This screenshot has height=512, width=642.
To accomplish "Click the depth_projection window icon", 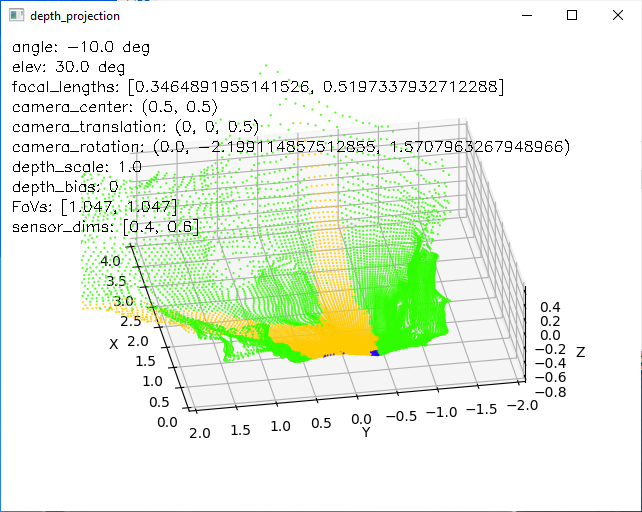I will [16, 16].
